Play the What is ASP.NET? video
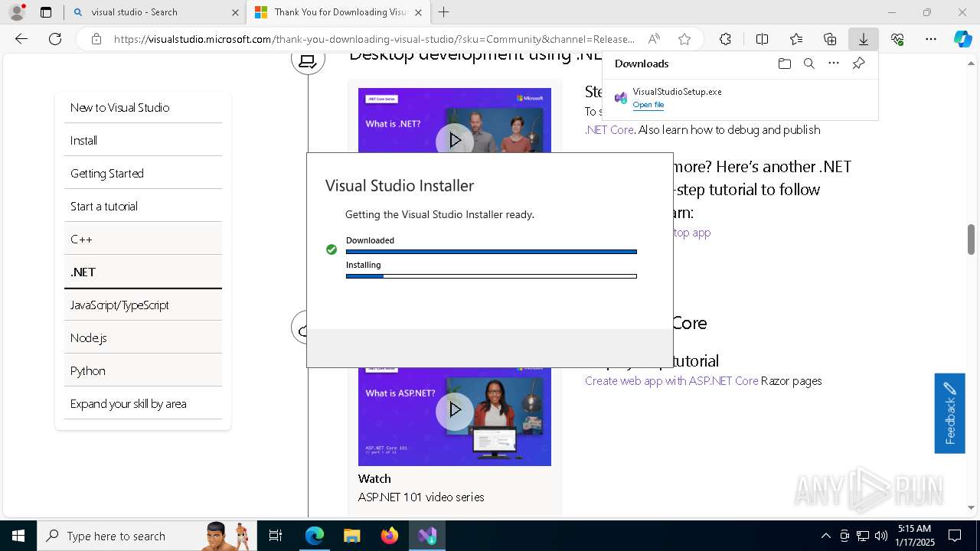The width and height of the screenshot is (980, 551). tap(455, 410)
